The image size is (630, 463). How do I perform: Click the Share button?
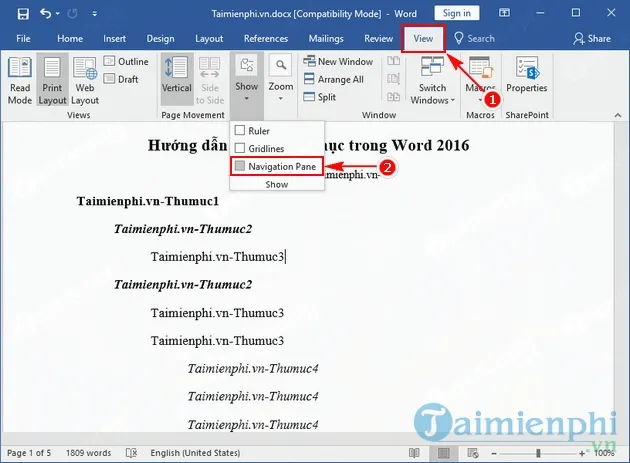592,38
